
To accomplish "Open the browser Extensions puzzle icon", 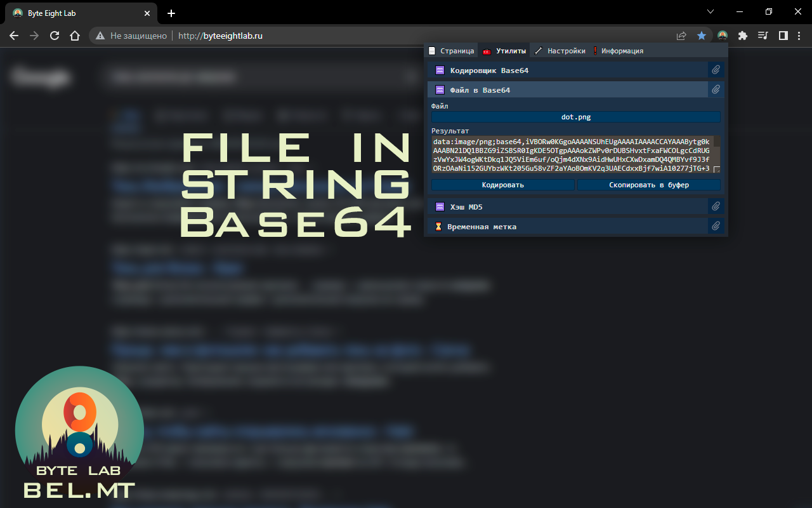I will point(743,36).
